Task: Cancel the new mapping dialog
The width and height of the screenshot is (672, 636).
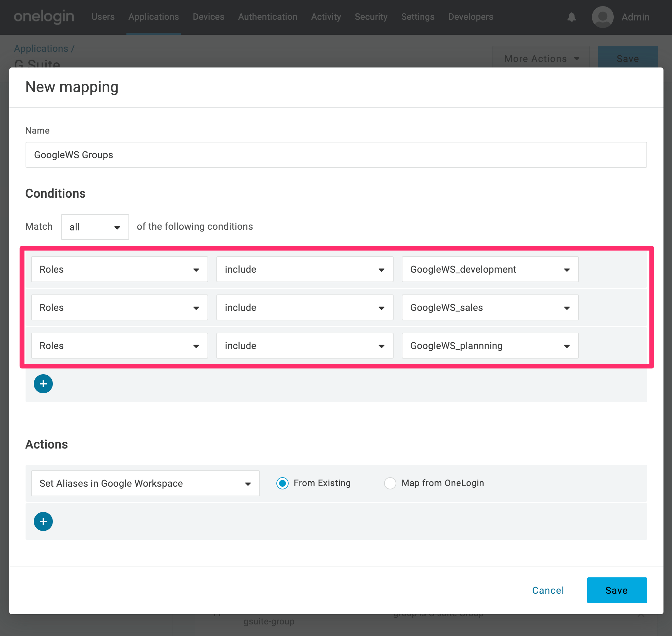Action: (548, 590)
